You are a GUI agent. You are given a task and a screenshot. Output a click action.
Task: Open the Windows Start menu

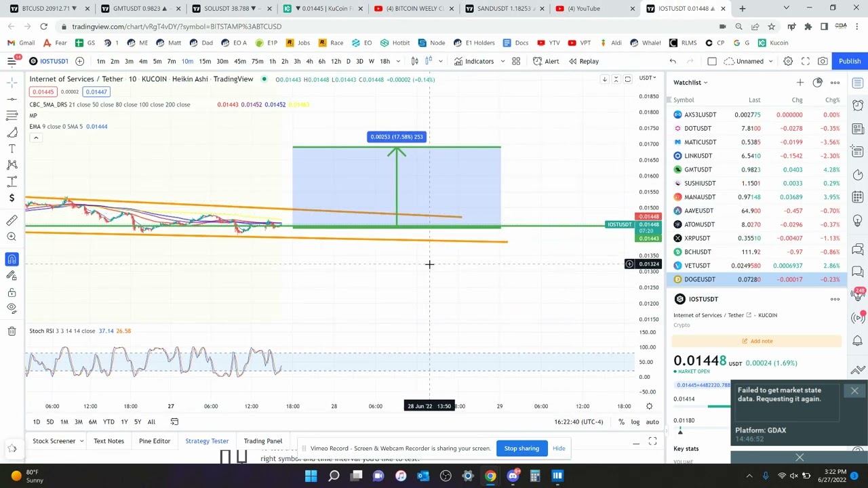pos(311,476)
